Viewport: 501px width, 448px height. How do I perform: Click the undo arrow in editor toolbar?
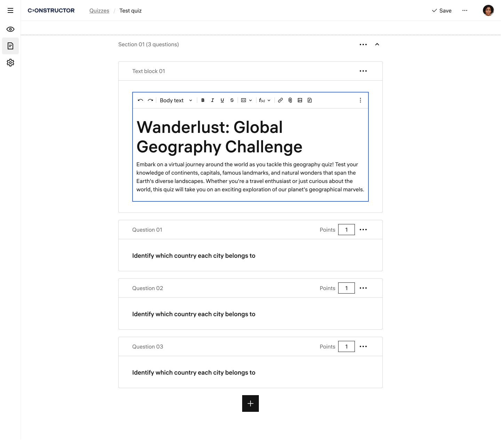[x=141, y=100]
